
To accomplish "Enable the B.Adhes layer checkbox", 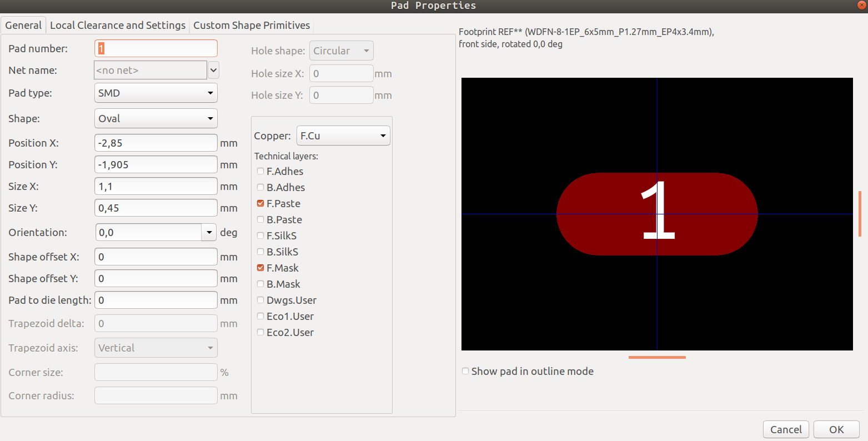I will tap(260, 187).
